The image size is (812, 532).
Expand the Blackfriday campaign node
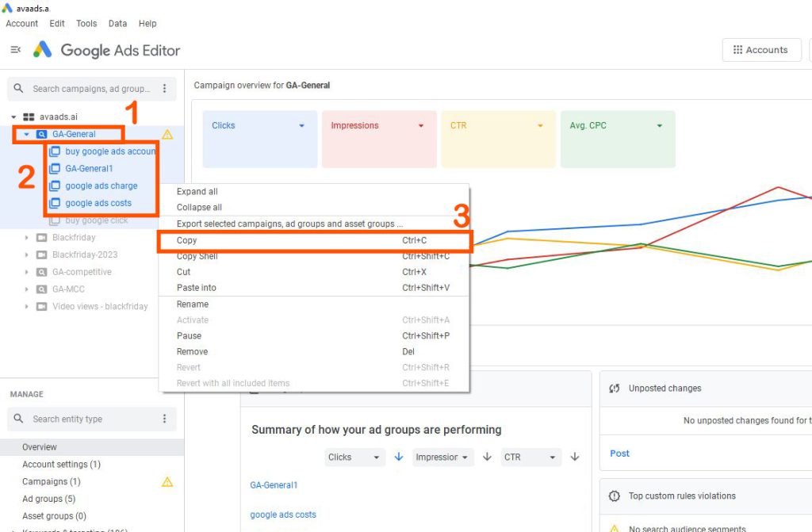26,238
